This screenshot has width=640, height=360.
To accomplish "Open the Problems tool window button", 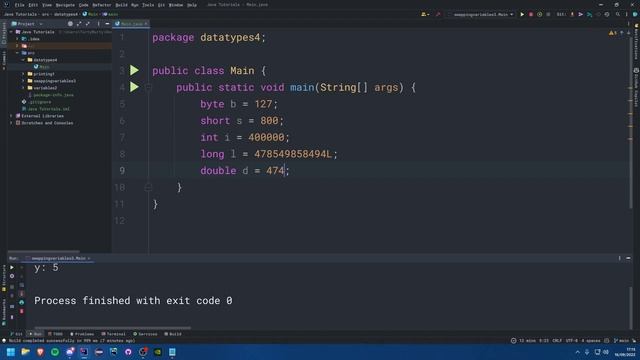I will (x=82, y=334).
